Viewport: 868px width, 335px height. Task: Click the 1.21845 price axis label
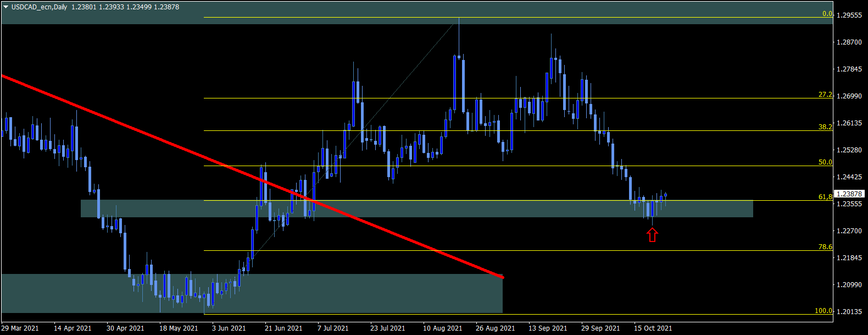(850, 258)
